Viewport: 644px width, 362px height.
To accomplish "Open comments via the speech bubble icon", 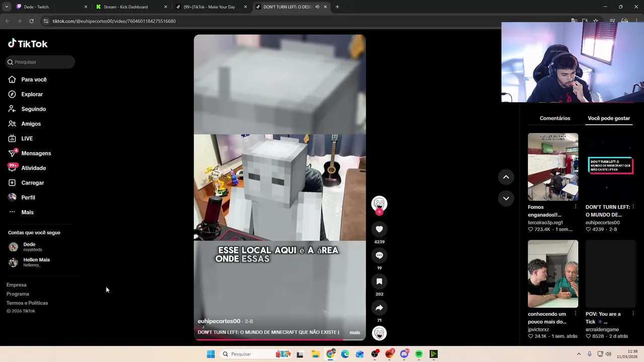I will click(x=379, y=255).
